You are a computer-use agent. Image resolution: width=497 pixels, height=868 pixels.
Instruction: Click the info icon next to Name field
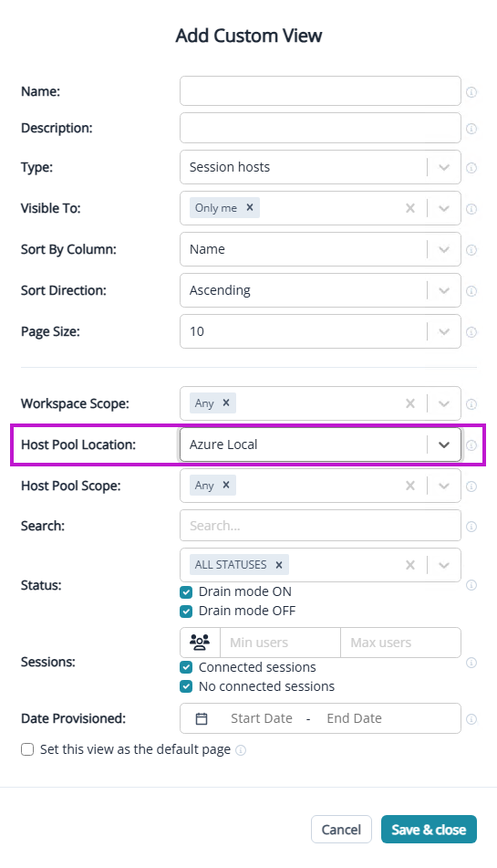pyautogui.click(x=471, y=92)
